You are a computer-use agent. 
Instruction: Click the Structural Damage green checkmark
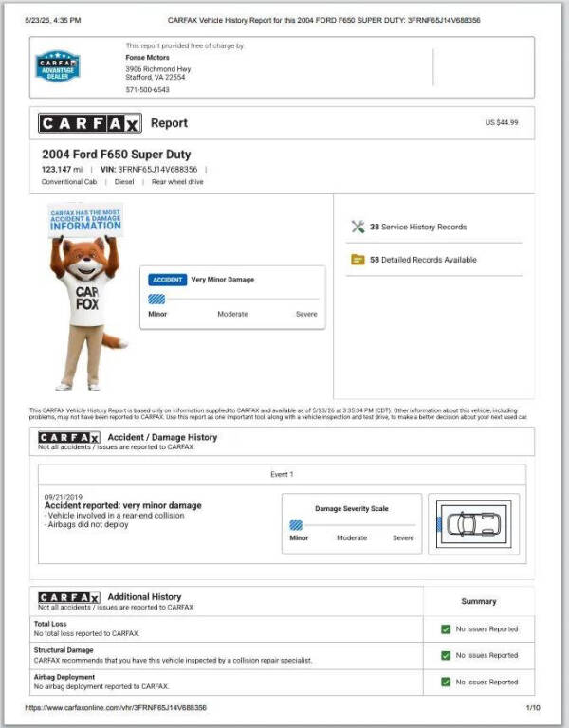(446, 656)
